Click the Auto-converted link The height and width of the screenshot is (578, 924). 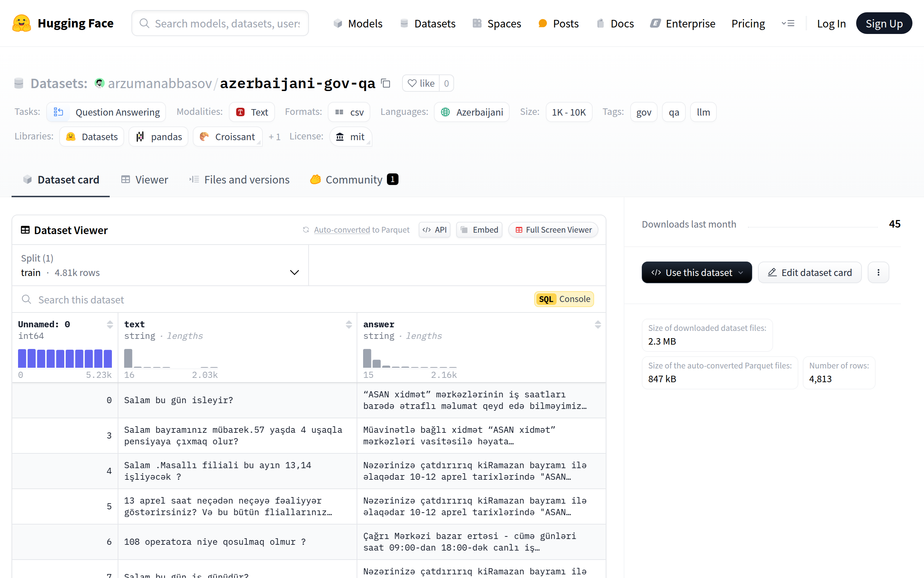click(342, 230)
